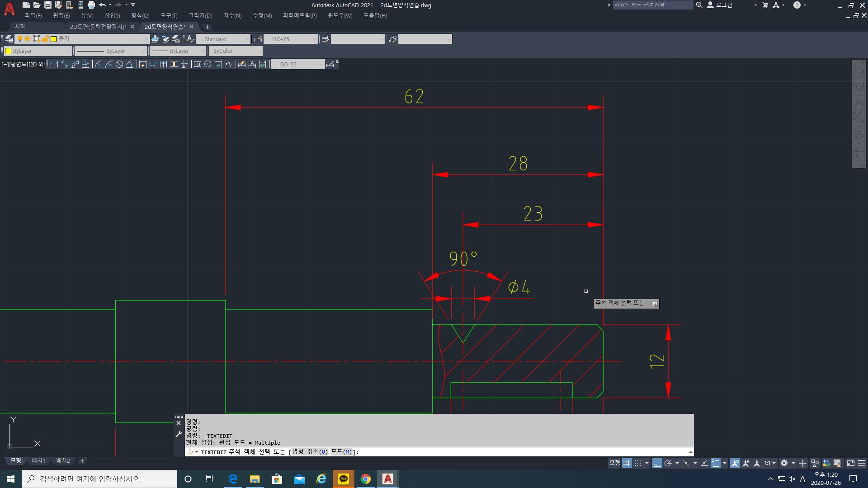The width and height of the screenshot is (868, 488).
Task: Click the Save icon in quick access
Action: (48, 5)
